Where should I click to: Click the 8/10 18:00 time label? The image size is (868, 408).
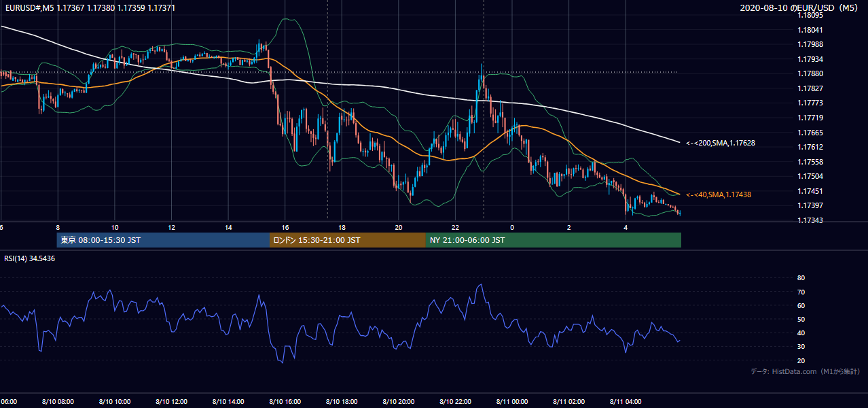pos(342,402)
